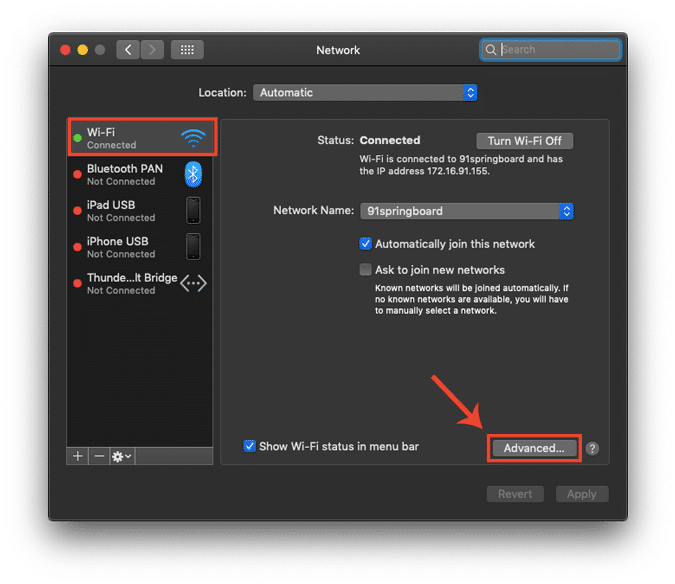Open the Location dropdown
This screenshot has width=675, height=584.
tap(365, 93)
